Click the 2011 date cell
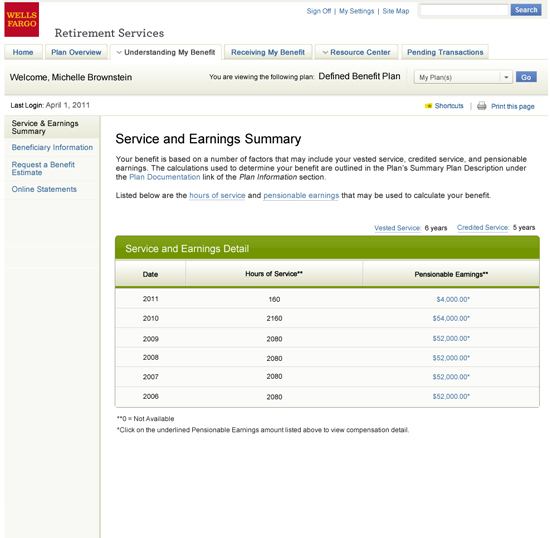 coord(150,299)
